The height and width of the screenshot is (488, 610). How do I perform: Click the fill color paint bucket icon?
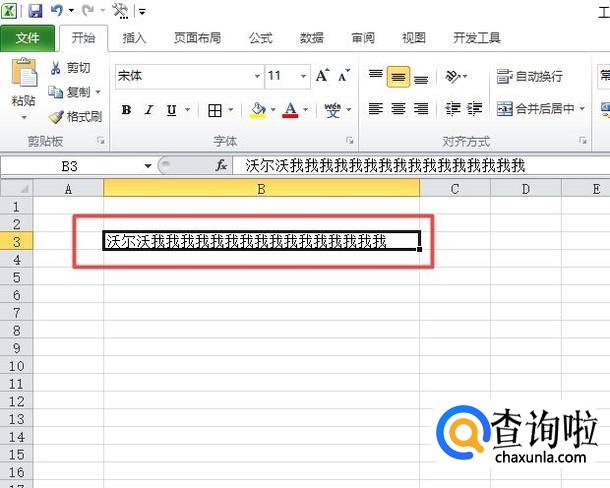coord(258,110)
